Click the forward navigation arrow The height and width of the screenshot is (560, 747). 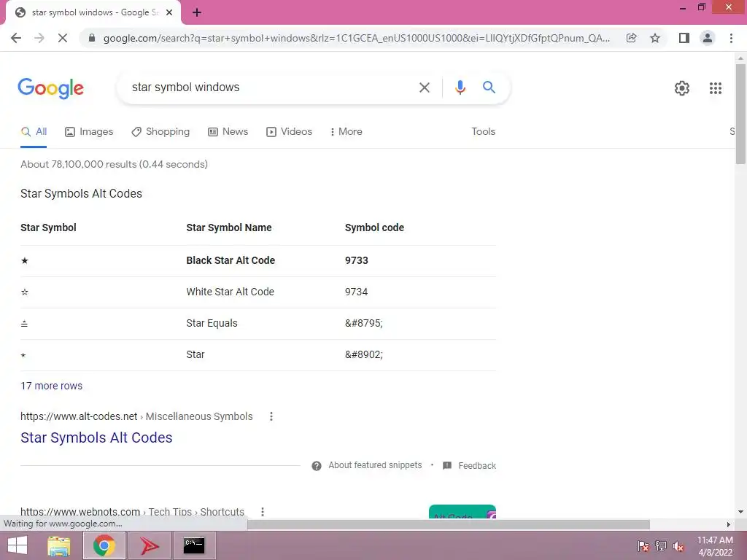click(x=39, y=38)
